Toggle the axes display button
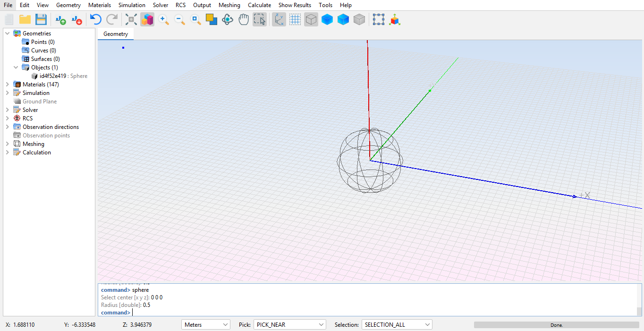644x331 pixels. 279,19
